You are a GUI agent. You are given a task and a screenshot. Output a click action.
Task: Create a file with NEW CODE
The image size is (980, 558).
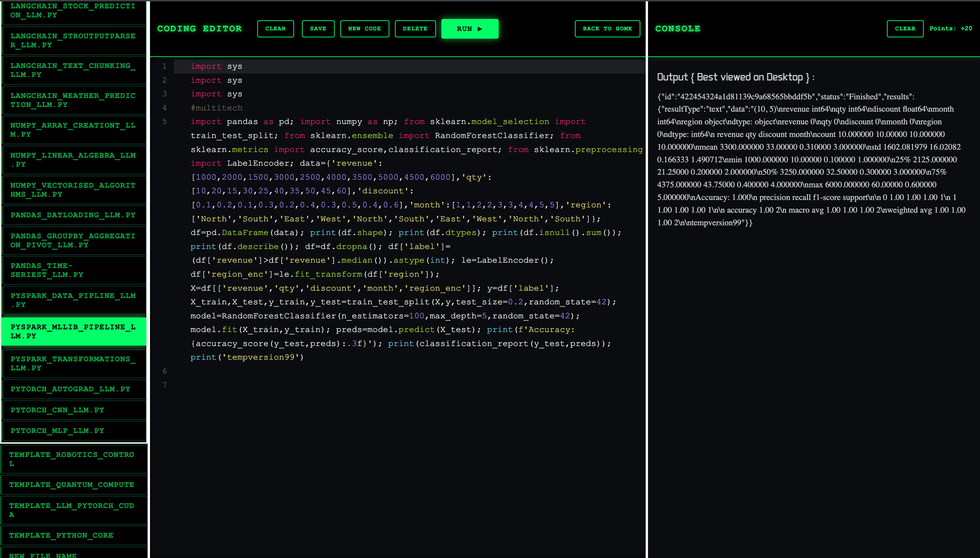[x=364, y=29]
